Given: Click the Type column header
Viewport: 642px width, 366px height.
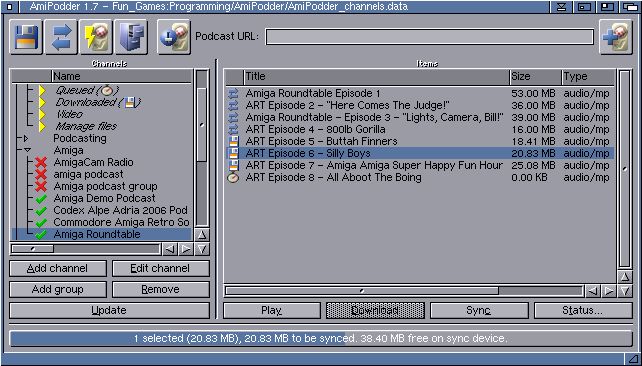Looking at the screenshot, I should 588,77.
